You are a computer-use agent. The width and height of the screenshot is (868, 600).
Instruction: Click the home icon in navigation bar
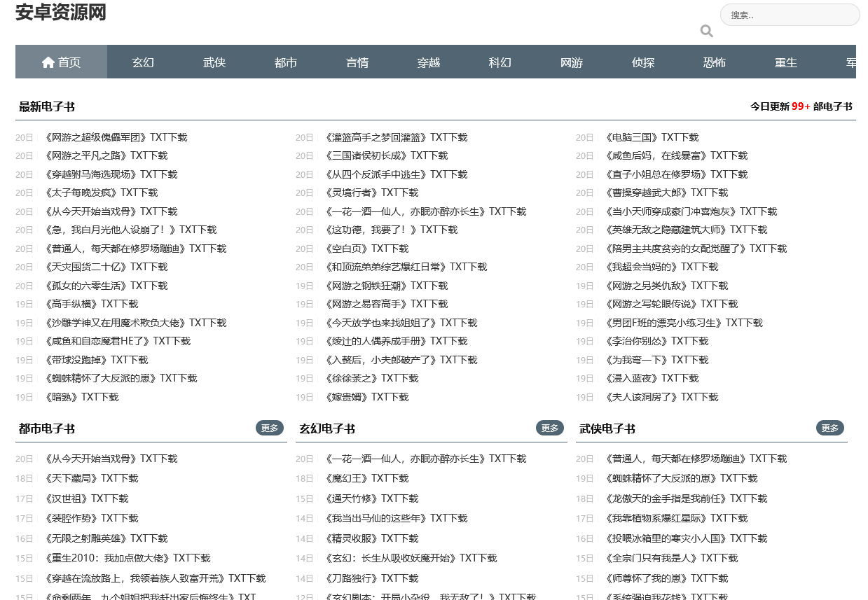(x=48, y=62)
